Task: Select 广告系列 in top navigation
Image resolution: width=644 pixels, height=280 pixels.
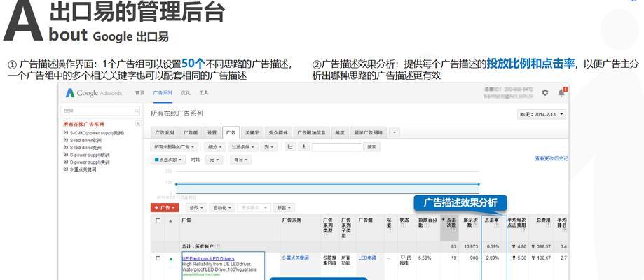Action: [x=163, y=93]
